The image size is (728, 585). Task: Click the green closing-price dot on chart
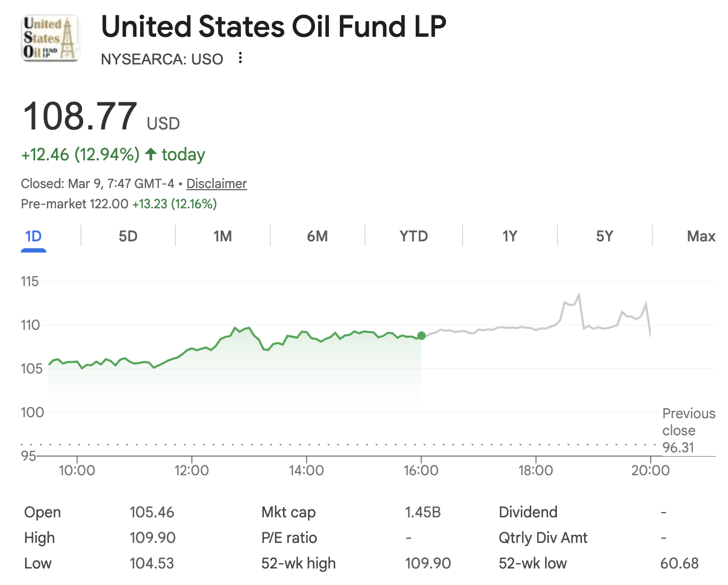pos(422,336)
